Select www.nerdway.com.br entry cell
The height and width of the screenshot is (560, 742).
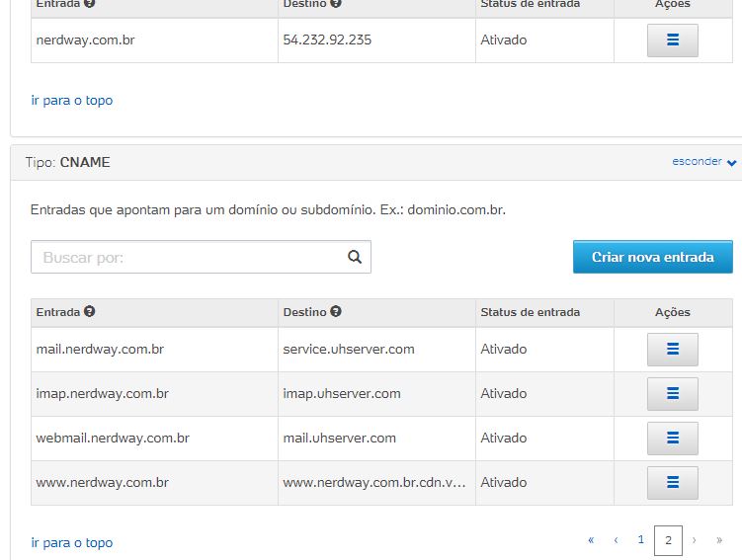[x=155, y=483]
